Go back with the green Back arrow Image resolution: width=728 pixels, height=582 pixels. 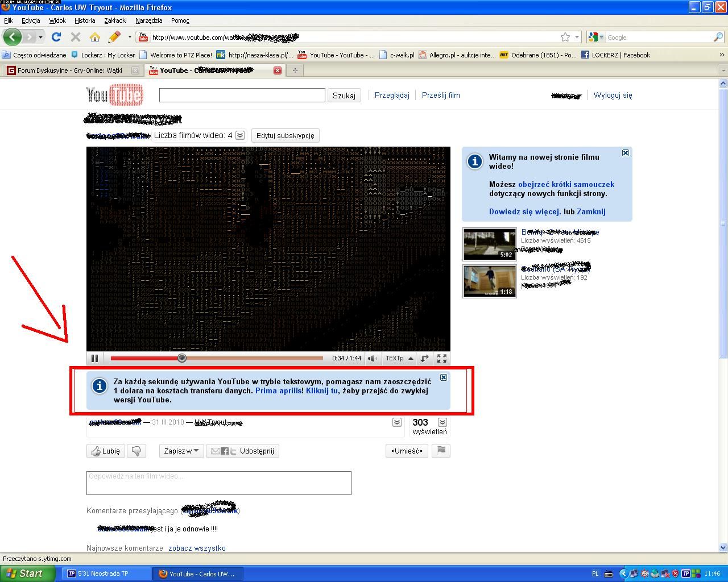point(12,37)
